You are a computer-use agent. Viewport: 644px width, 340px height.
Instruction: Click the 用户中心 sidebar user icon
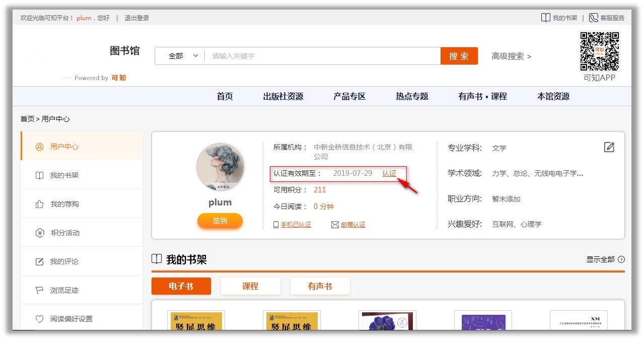point(39,147)
